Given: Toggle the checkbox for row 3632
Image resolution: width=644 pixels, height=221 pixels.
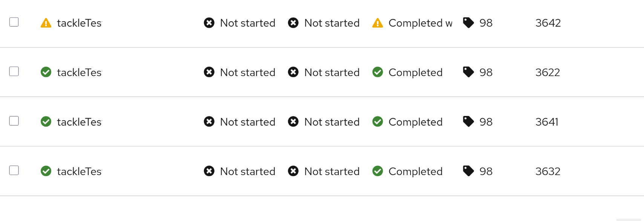Looking at the screenshot, I should click(14, 170).
